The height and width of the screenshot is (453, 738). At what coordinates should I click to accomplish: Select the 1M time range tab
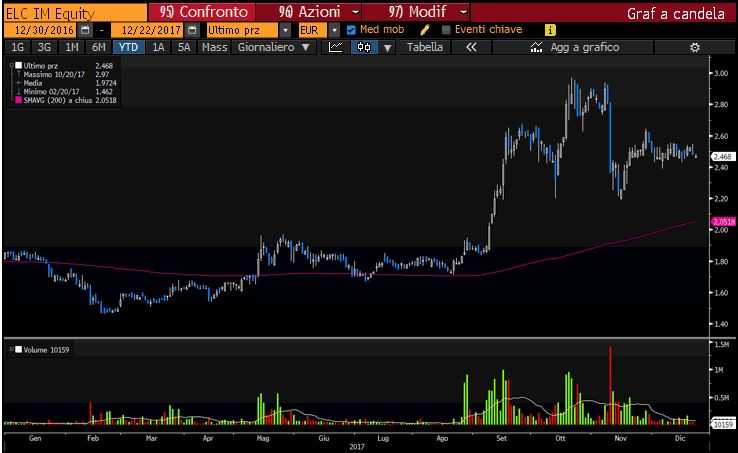coord(72,47)
